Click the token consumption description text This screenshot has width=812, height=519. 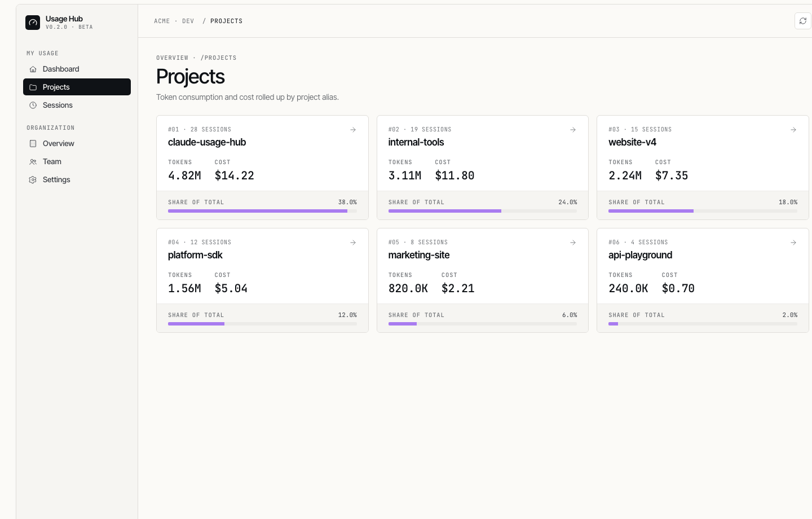(248, 97)
